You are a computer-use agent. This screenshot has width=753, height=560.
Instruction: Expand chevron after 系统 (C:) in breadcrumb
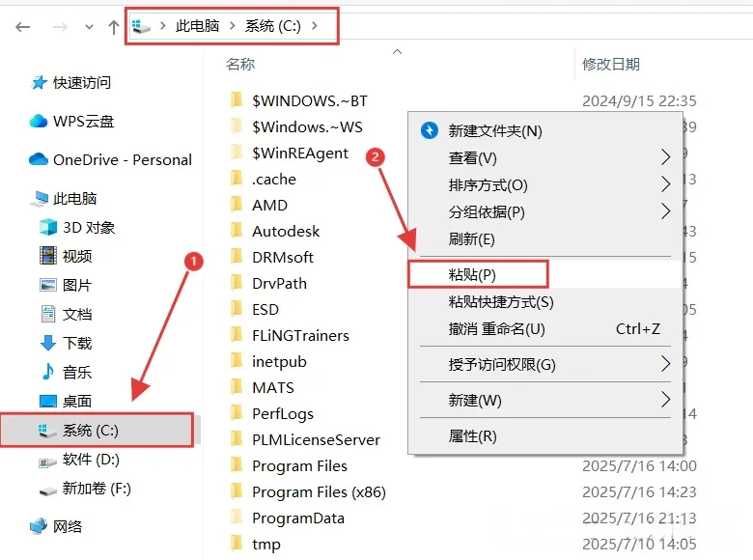(x=315, y=26)
